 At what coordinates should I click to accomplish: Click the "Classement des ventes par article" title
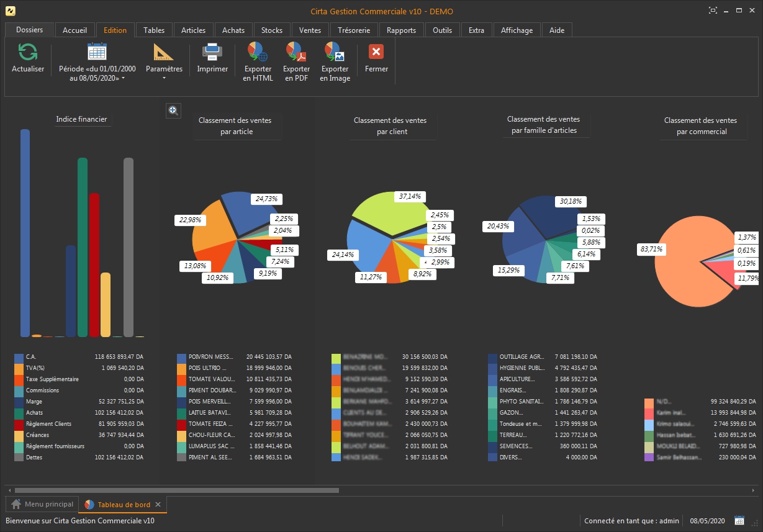click(235, 126)
